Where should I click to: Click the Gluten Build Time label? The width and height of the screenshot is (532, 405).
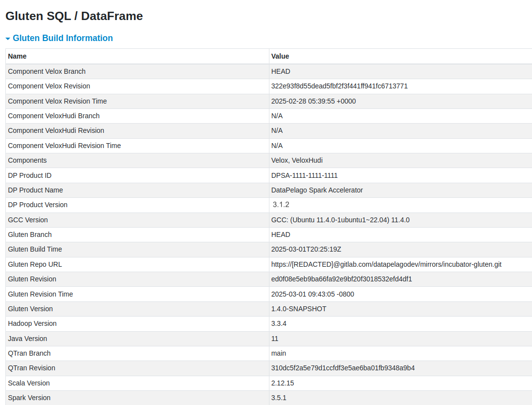point(35,249)
